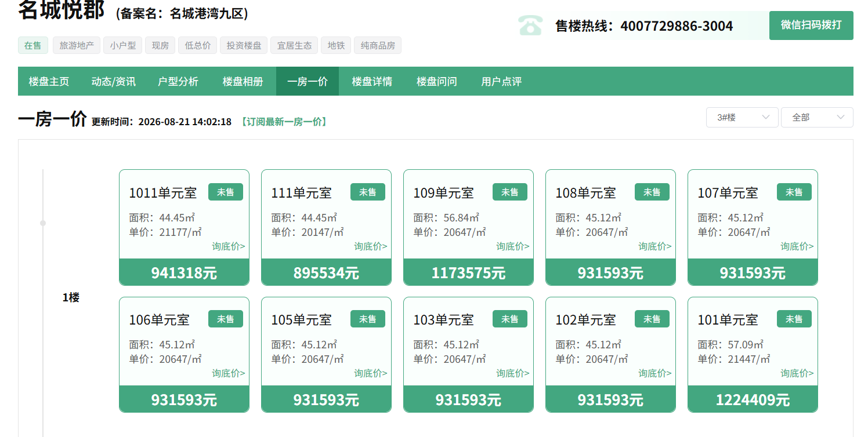Click the 地铁 tag
The image size is (868, 437).
point(336,45)
